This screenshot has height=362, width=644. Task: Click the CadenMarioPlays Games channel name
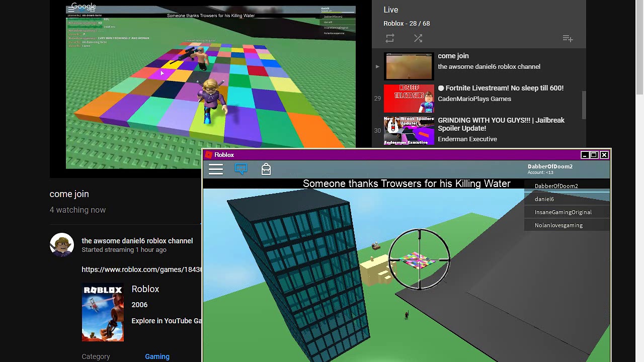tap(474, 99)
